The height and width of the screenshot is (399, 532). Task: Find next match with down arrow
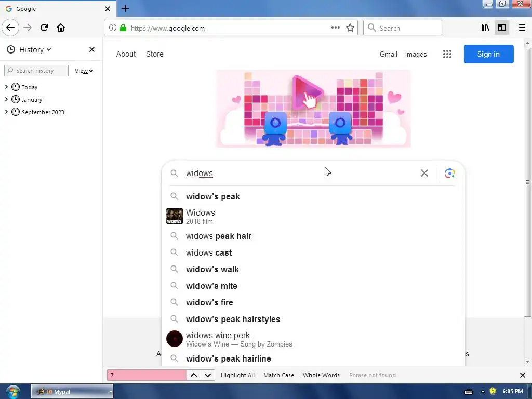coord(208,375)
